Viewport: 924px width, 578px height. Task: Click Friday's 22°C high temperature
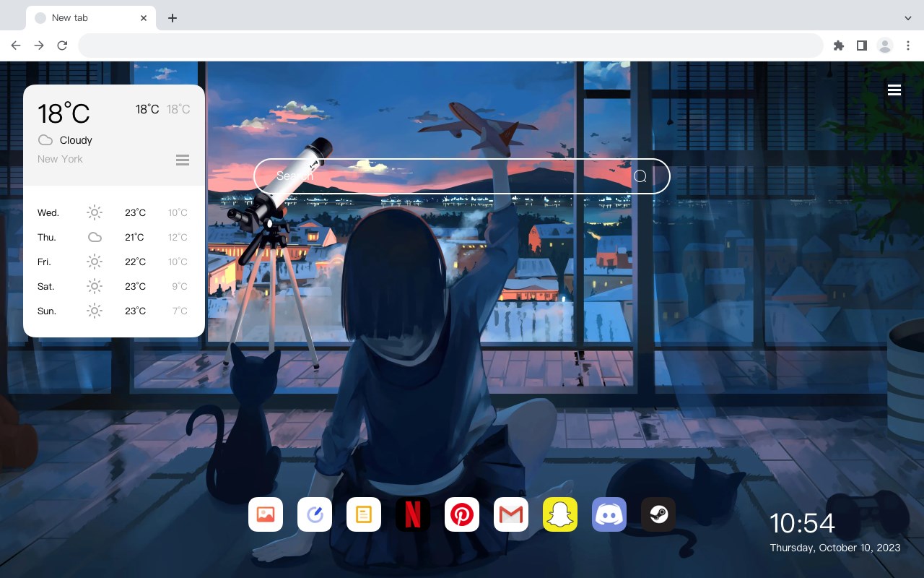point(135,262)
